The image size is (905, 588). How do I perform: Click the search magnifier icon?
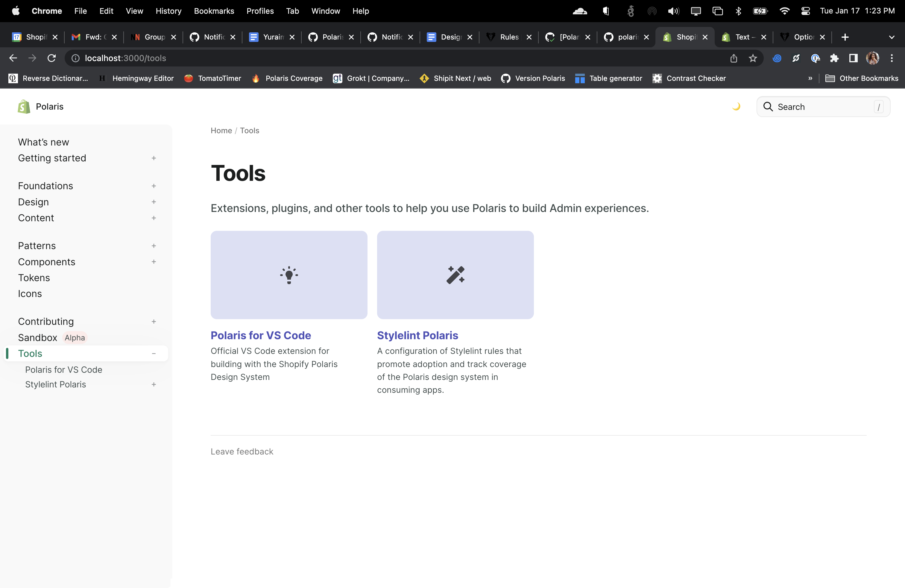tap(768, 107)
